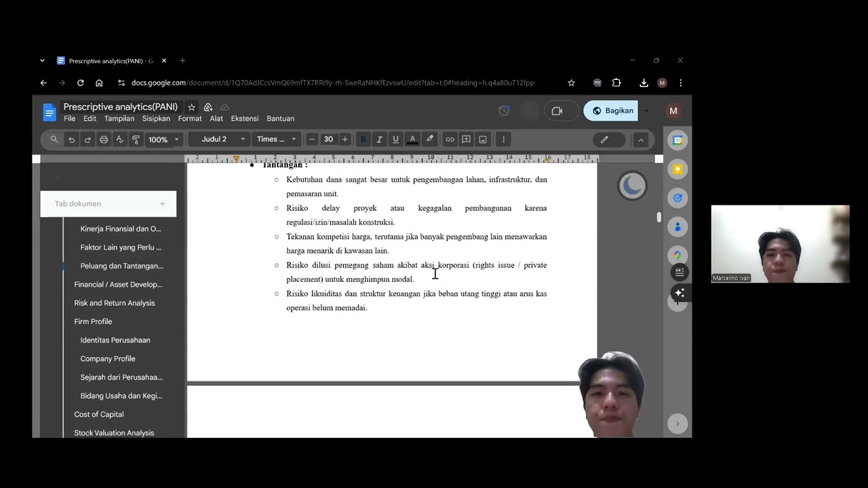
Task: Star the Prescriptive analytics document
Action: [191, 107]
